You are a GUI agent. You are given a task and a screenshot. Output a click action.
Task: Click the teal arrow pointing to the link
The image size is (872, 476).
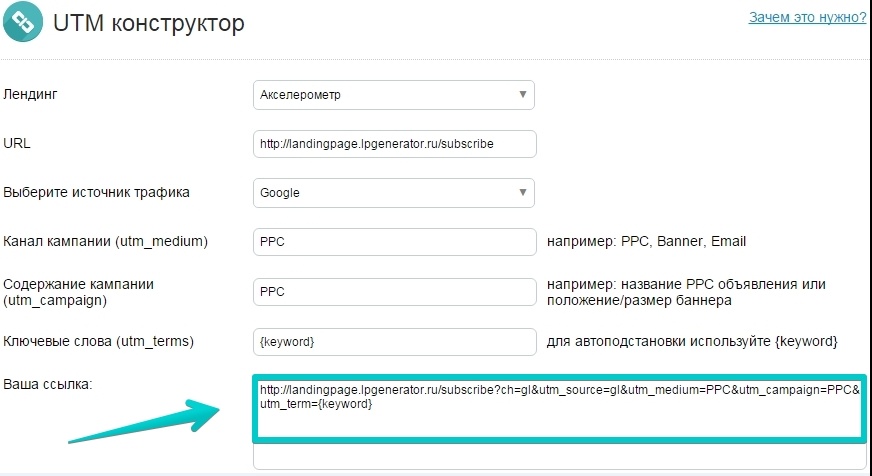[x=145, y=422]
